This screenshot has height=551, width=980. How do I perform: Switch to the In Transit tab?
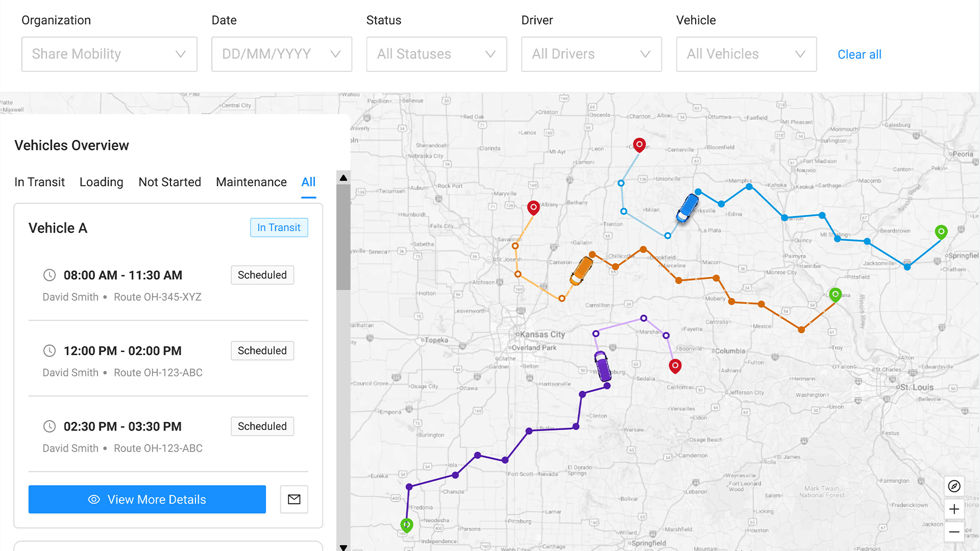(39, 182)
